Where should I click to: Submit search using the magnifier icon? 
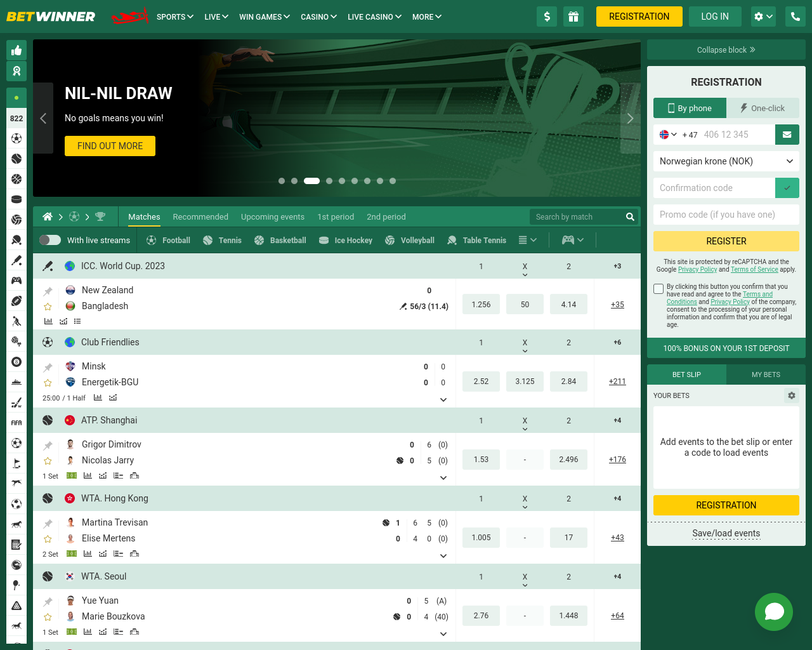click(630, 216)
